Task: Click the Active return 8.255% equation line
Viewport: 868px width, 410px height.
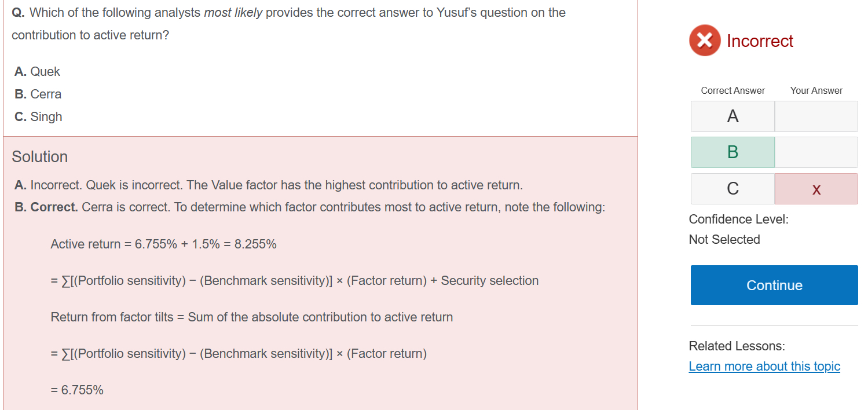Action: point(163,244)
